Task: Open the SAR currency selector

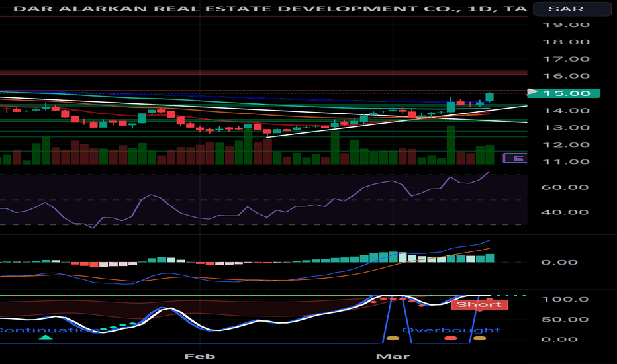Action: click(572, 9)
